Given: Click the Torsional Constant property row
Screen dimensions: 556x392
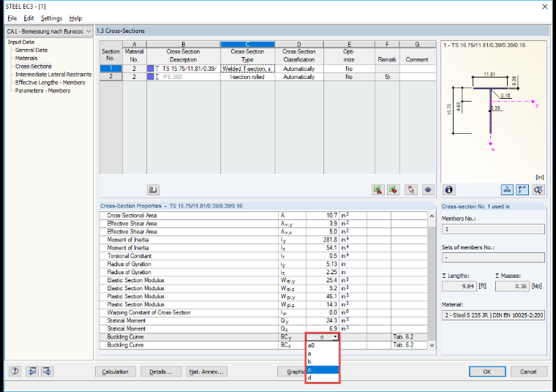Looking at the screenshot, I should coord(263,256).
